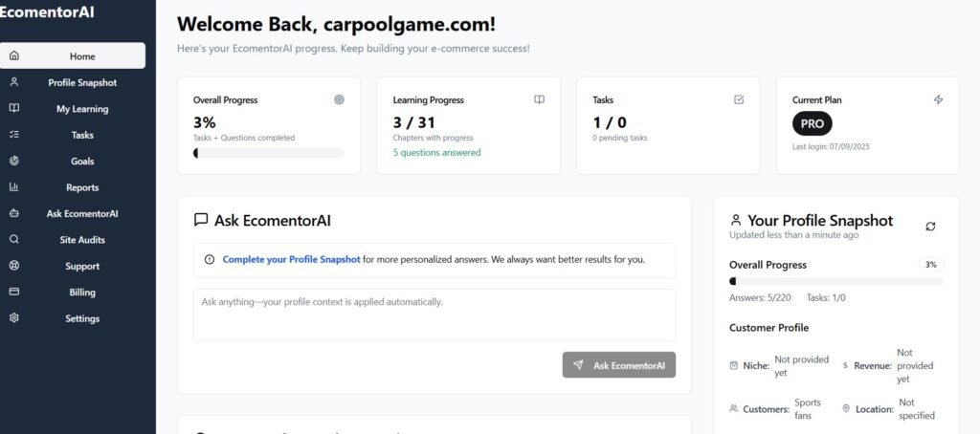Open the Settings menu item

pos(82,318)
